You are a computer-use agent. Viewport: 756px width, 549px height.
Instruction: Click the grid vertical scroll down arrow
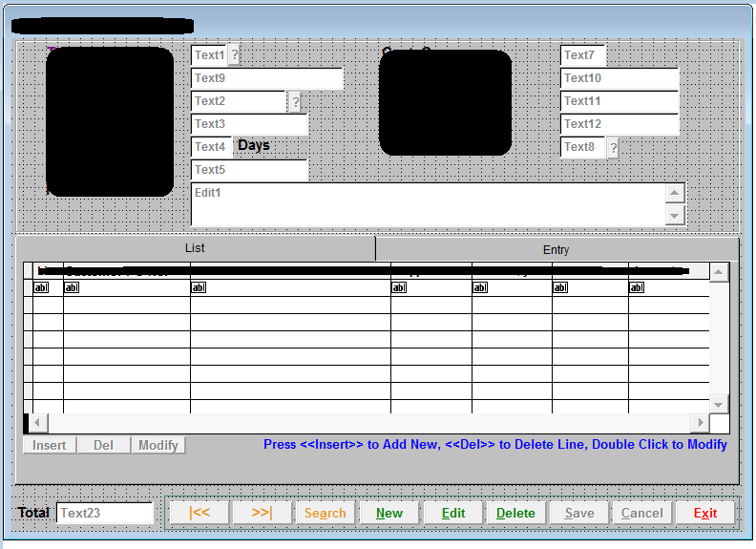tap(719, 405)
